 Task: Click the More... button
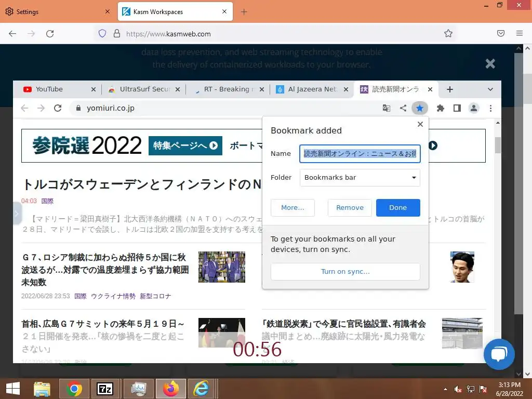coord(292,208)
